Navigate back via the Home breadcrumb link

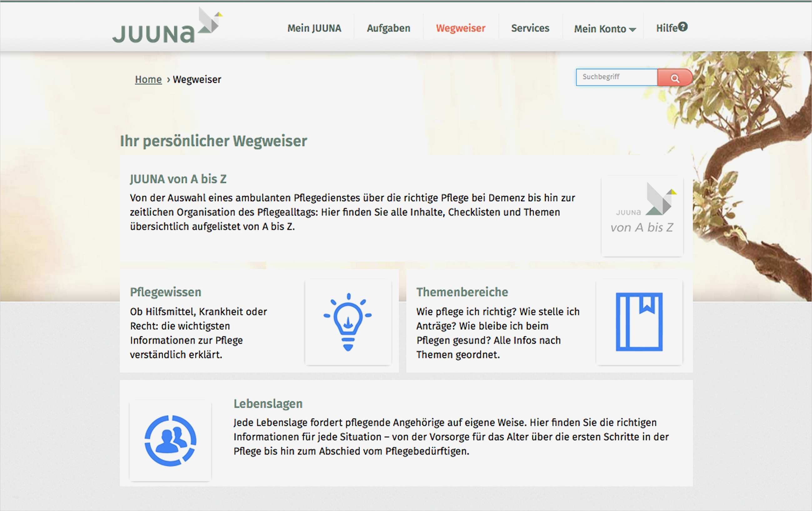148,79
